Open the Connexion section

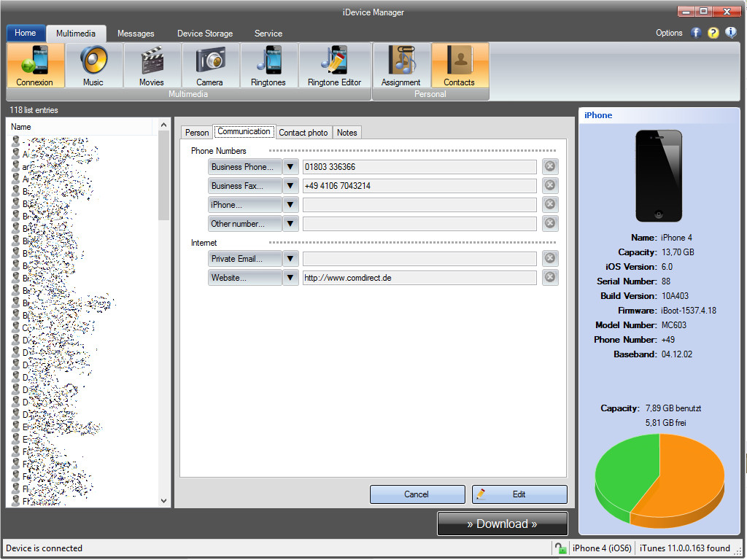[x=35, y=66]
